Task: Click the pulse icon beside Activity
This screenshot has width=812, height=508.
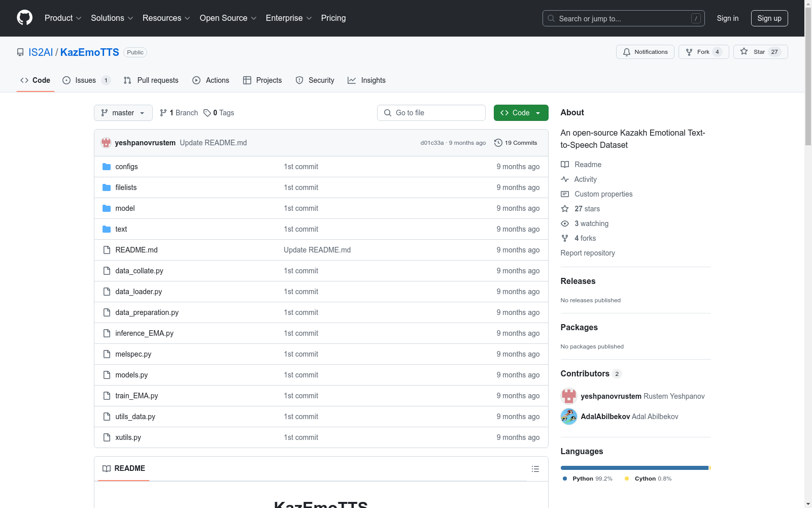Action: [565, 179]
